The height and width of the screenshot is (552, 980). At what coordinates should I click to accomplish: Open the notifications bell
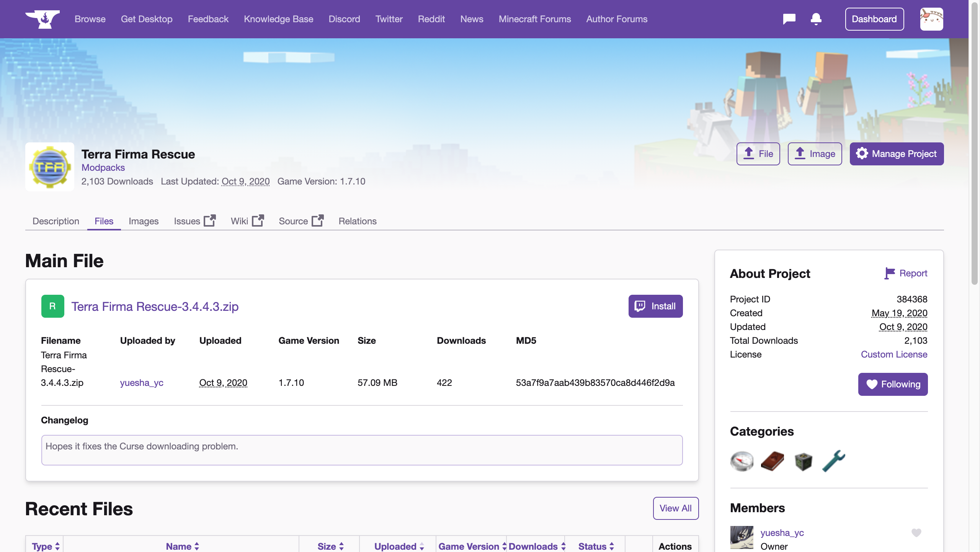(816, 19)
